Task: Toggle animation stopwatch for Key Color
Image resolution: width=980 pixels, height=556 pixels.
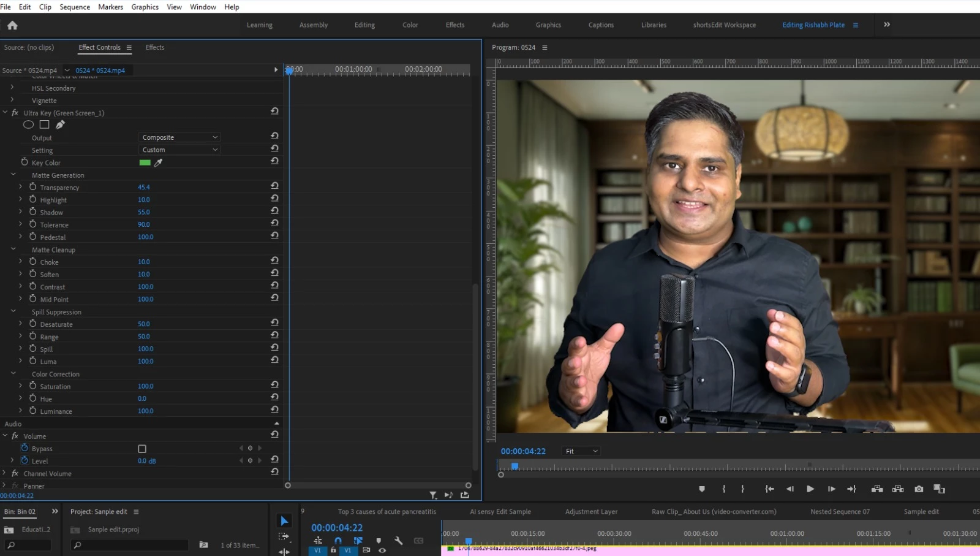Action: tap(24, 162)
